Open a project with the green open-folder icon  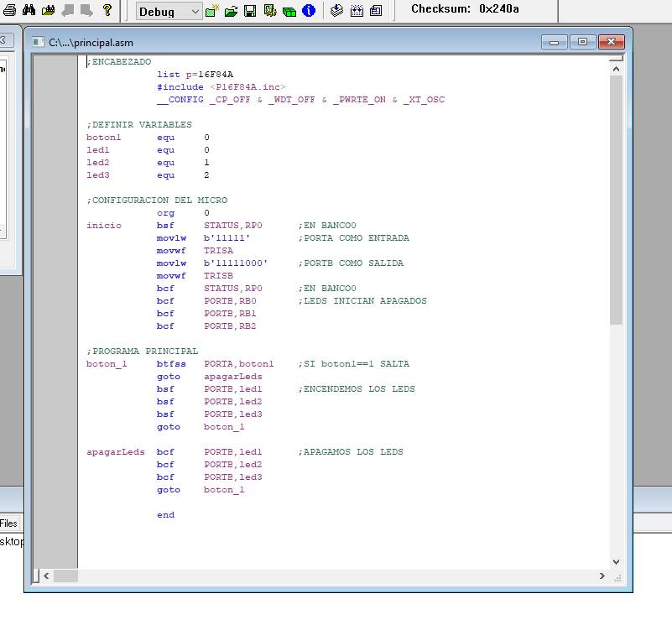point(231,11)
